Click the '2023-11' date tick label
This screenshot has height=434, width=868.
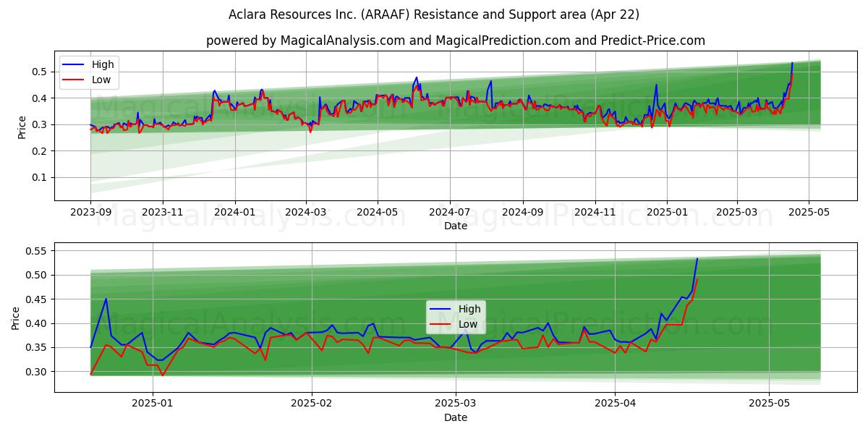(x=162, y=213)
